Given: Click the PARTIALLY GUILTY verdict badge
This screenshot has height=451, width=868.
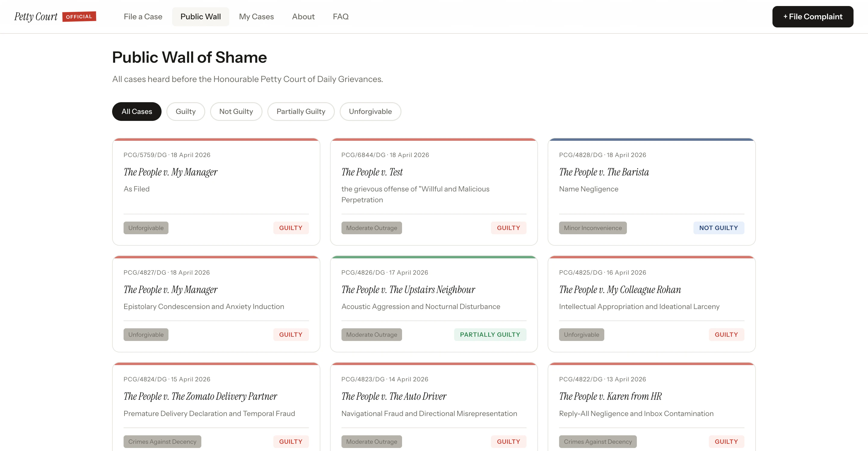Looking at the screenshot, I should coord(489,335).
